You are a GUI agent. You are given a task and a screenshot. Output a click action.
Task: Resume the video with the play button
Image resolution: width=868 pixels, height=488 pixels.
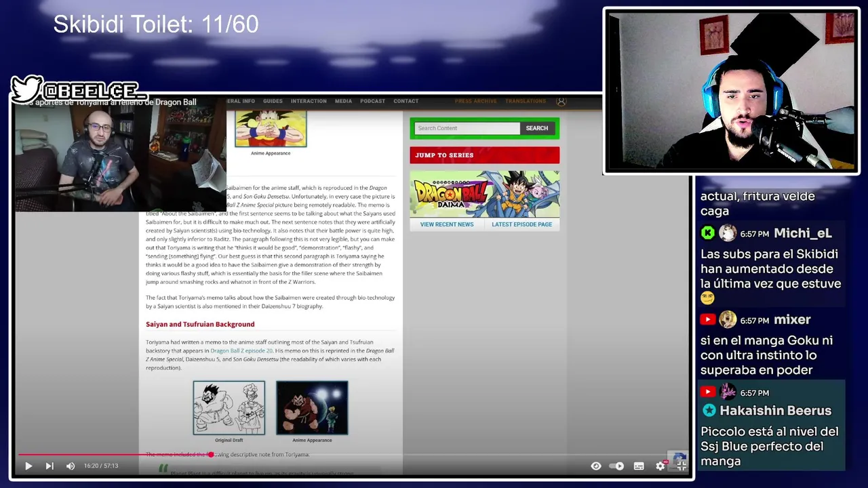point(28,466)
